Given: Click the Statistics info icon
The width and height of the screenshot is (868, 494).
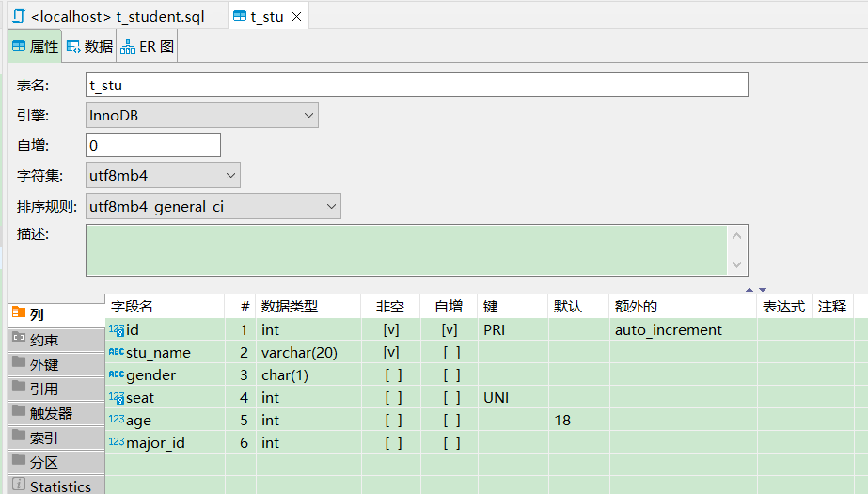Looking at the screenshot, I should pos(19,484).
